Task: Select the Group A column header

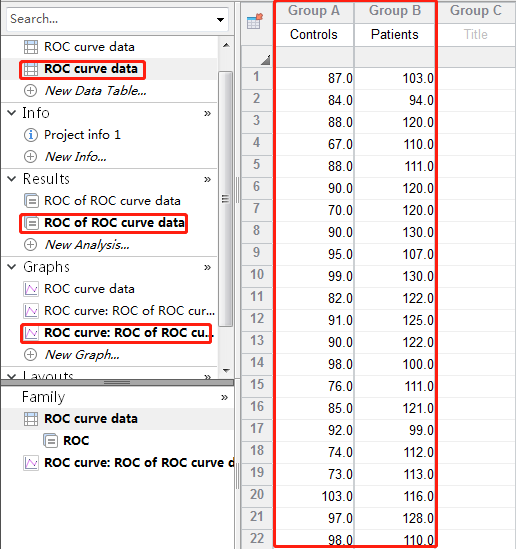Action: [x=314, y=11]
